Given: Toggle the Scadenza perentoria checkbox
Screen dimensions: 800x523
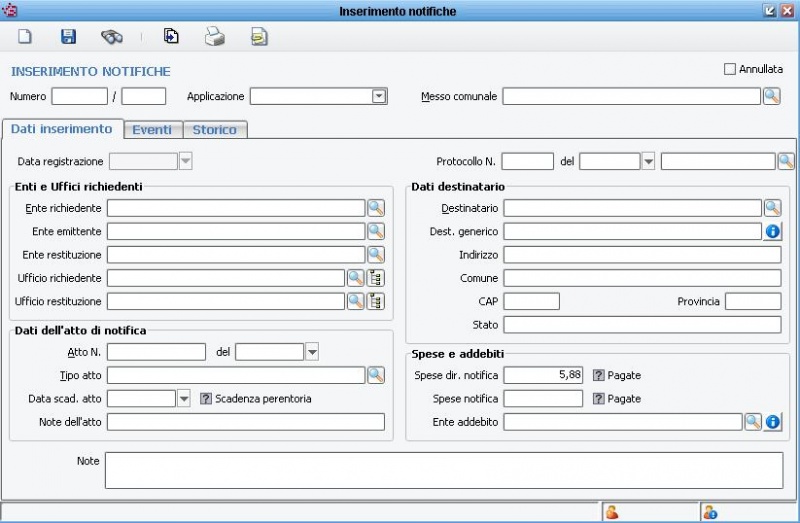Looking at the screenshot, I should click(206, 398).
